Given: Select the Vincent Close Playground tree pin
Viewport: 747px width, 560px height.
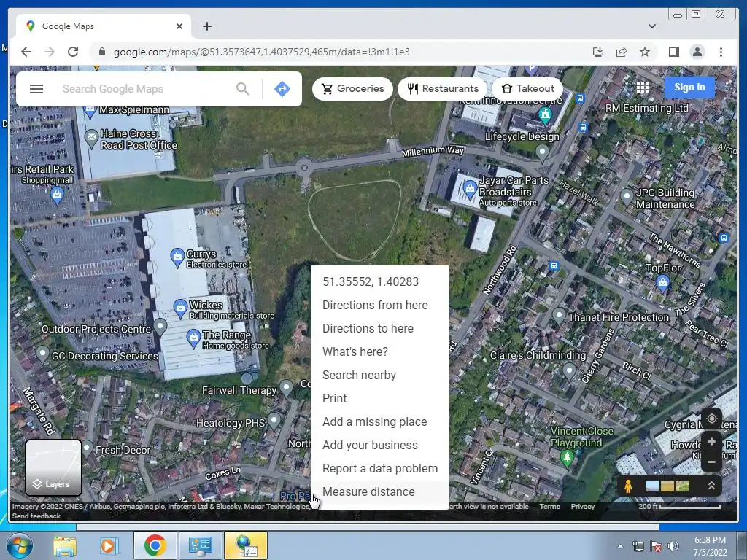Looking at the screenshot, I should pos(566,458).
